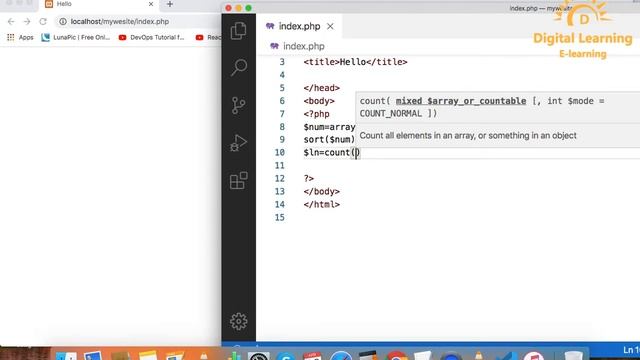
Task: Place cursor on the <body> line
Action: (319, 101)
